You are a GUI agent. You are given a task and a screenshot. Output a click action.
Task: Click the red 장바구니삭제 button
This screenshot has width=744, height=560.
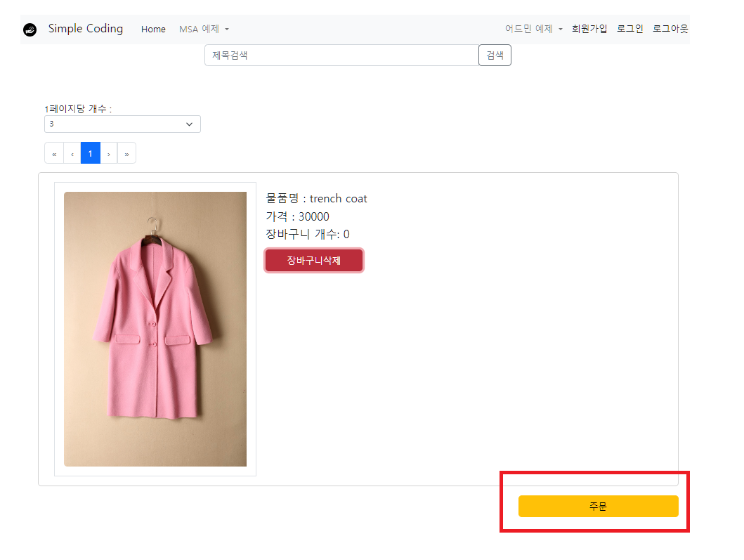pyautogui.click(x=314, y=261)
